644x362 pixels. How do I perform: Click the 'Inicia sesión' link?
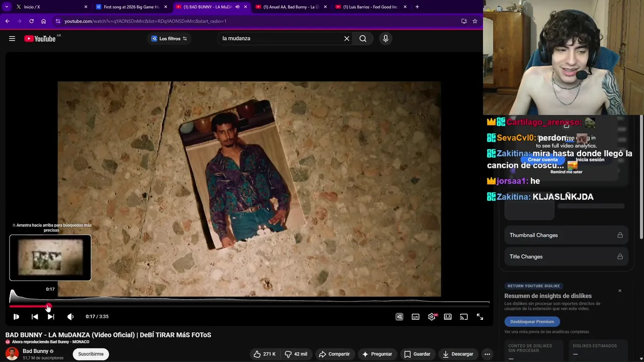point(590,160)
